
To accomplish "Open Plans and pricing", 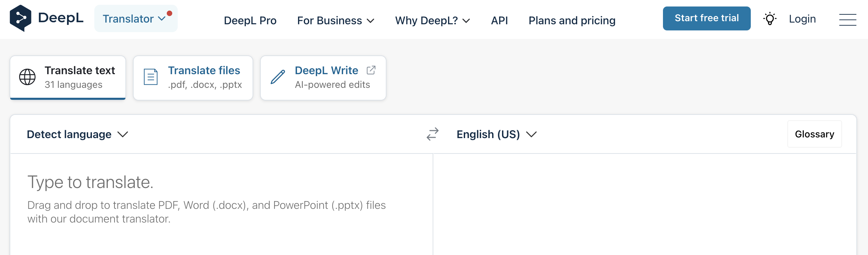I will (572, 21).
